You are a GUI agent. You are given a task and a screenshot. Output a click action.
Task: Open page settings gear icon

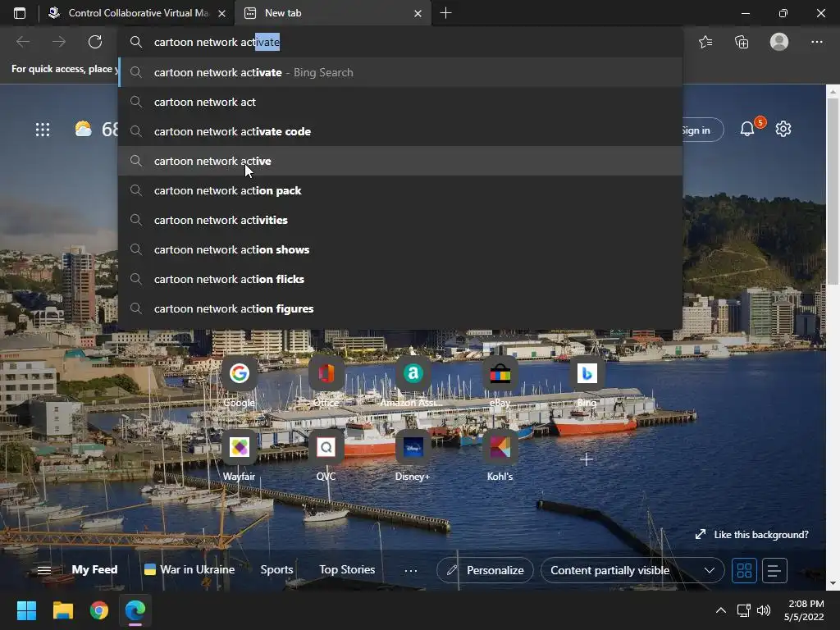[783, 129]
